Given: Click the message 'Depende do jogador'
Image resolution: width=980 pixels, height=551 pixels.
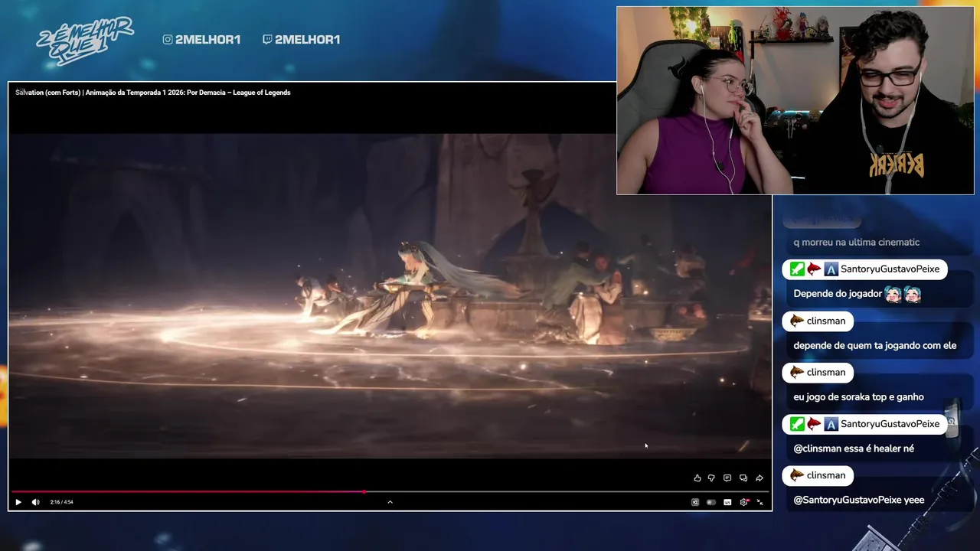Looking at the screenshot, I should click(x=838, y=294).
